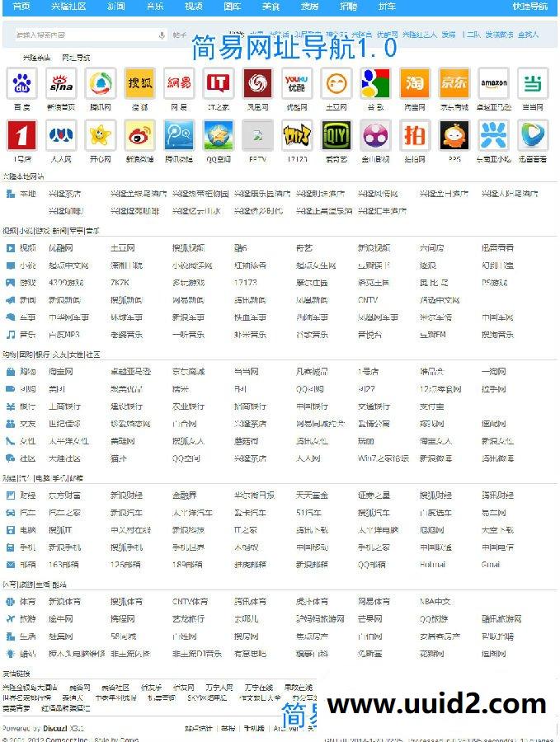Open the orange Taobao icon
This screenshot has height=742, width=560.
point(415,83)
